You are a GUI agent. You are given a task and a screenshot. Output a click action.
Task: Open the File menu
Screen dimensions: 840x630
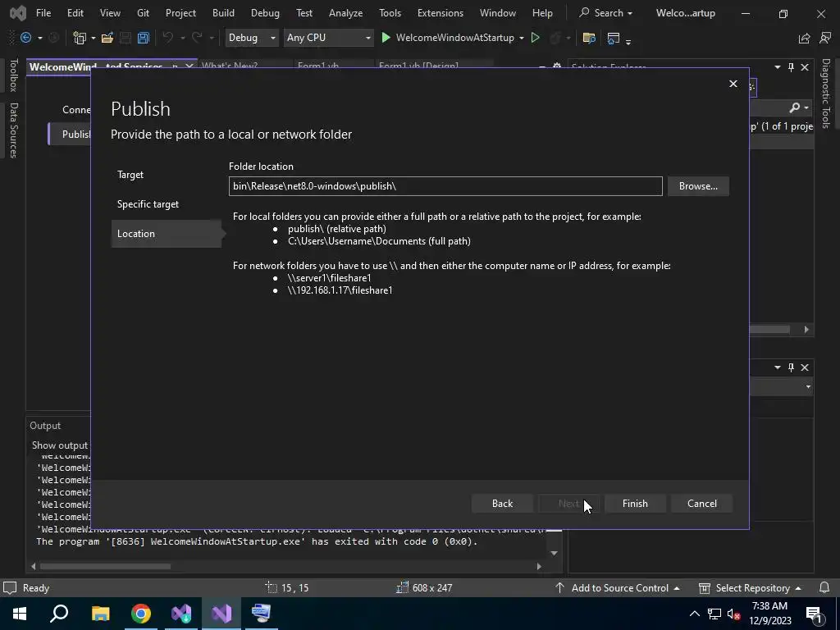coord(43,13)
